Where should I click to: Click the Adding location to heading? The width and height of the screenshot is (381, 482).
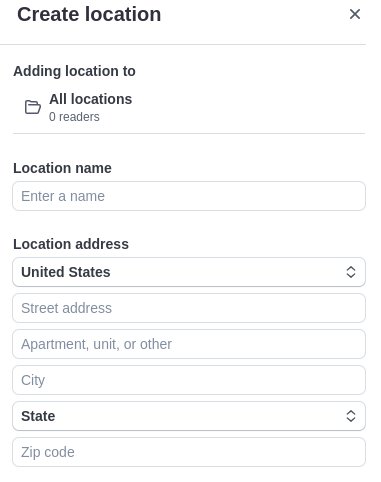(x=74, y=71)
